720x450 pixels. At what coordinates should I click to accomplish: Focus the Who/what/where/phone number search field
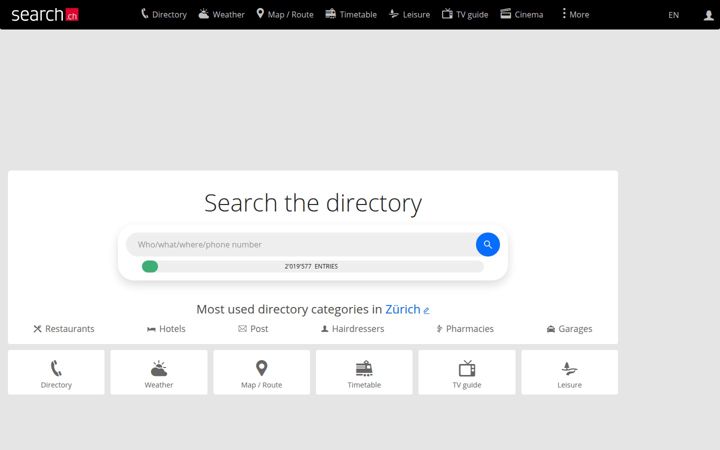pyautogui.click(x=301, y=244)
